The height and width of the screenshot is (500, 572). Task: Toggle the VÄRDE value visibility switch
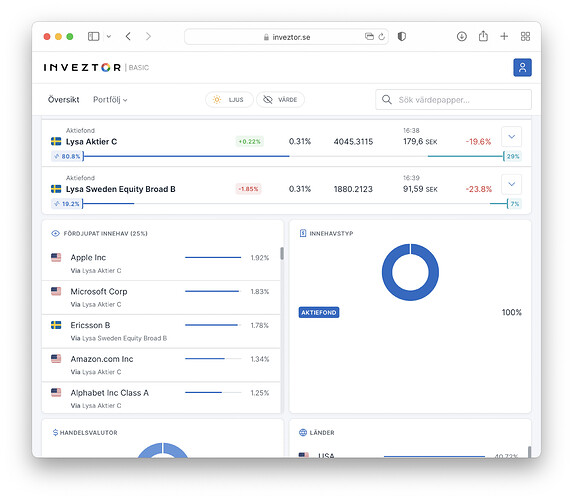click(x=280, y=100)
